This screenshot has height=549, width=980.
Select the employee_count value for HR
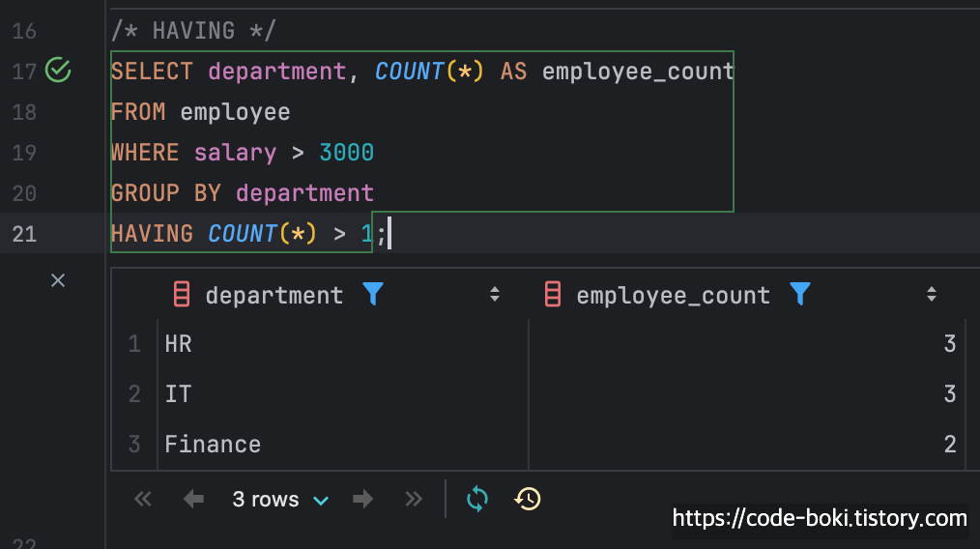pyautogui.click(x=747, y=344)
